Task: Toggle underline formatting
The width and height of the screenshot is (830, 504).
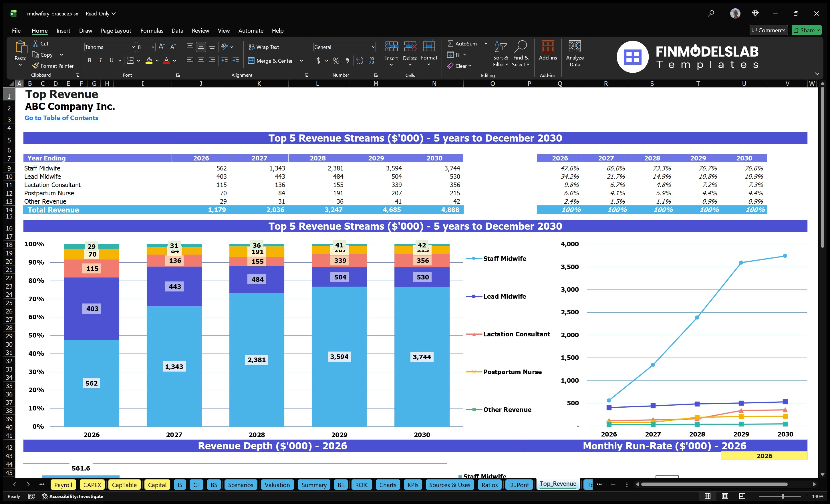Action: 111,61
